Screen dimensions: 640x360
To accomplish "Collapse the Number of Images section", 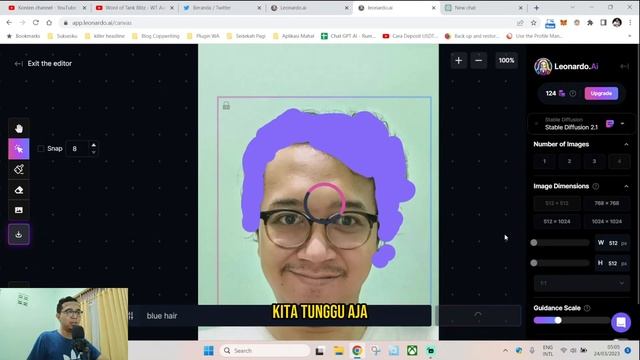I will (x=626, y=144).
